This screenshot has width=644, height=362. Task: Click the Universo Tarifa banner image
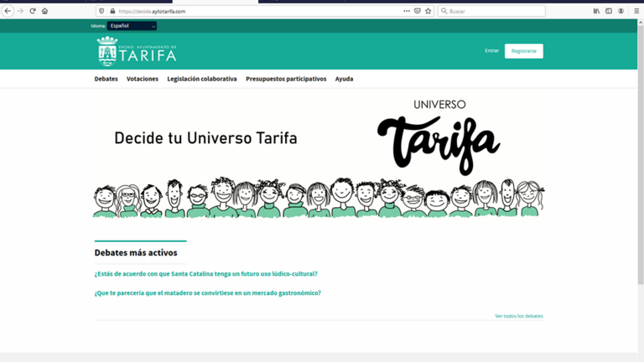[319, 155]
